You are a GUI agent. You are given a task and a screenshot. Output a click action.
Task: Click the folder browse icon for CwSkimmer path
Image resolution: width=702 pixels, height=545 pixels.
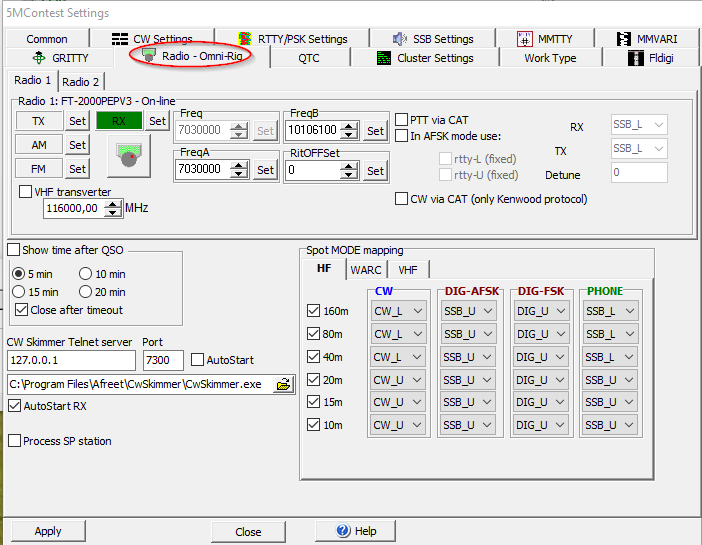(x=283, y=384)
